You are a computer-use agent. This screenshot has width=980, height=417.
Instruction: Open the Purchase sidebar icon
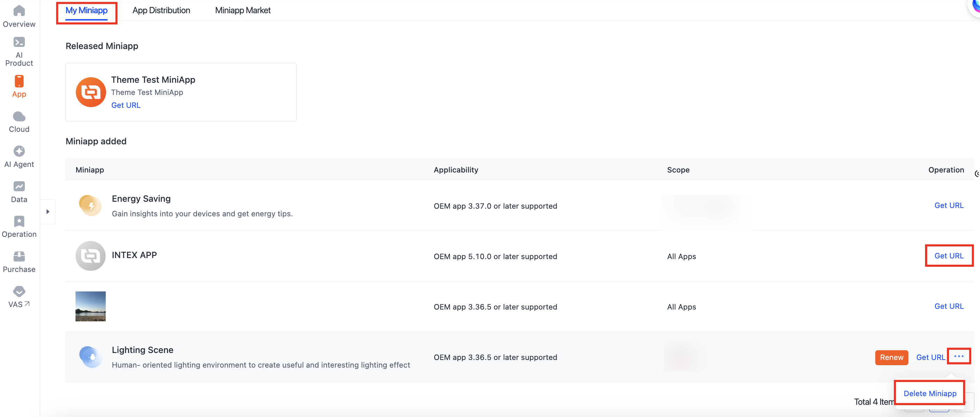click(19, 256)
